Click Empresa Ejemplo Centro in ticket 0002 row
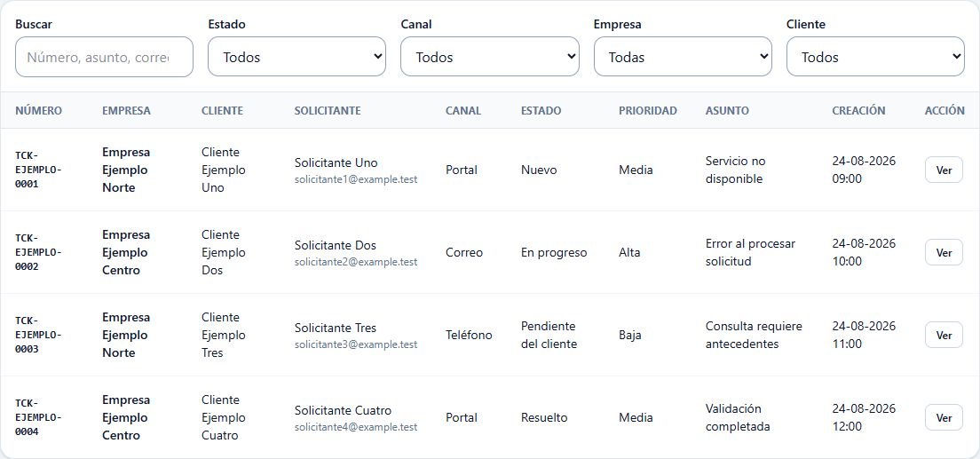The image size is (980, 459). (x=126, y=253)
